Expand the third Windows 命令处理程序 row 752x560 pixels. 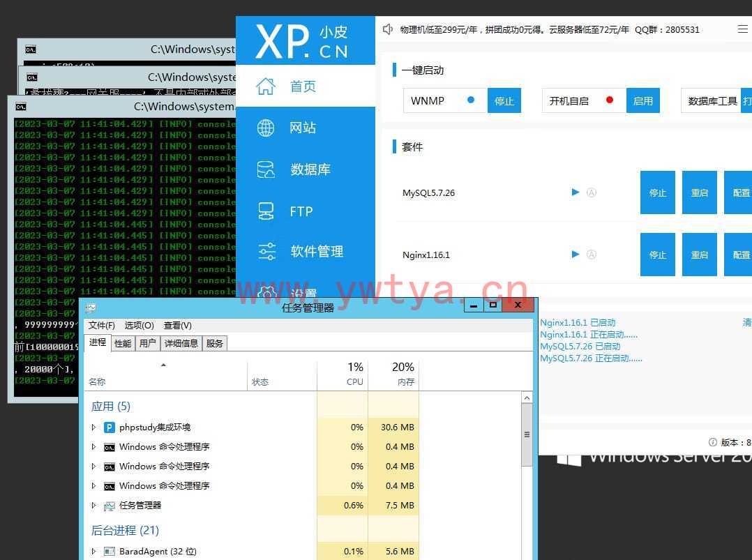(x=93, y=485)
